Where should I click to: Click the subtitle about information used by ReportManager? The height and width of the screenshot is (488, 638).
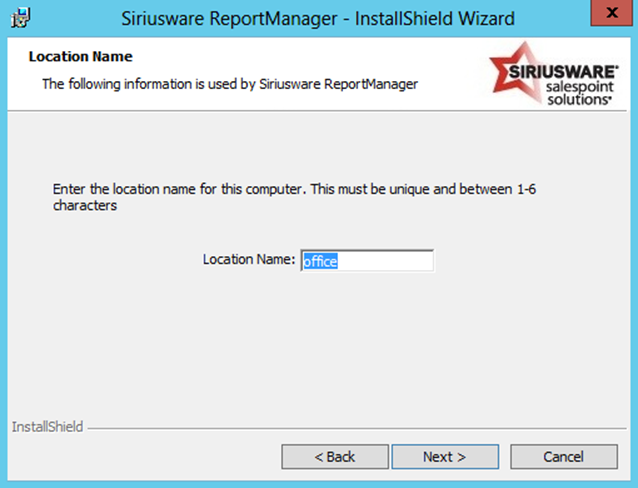click(x=229, y=84)
